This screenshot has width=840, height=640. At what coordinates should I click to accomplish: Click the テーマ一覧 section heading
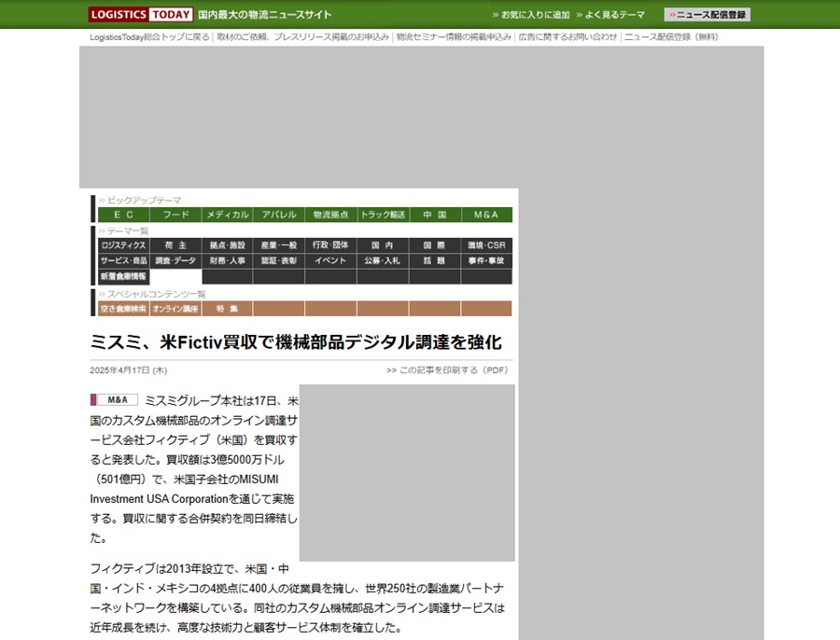(124, 230)
